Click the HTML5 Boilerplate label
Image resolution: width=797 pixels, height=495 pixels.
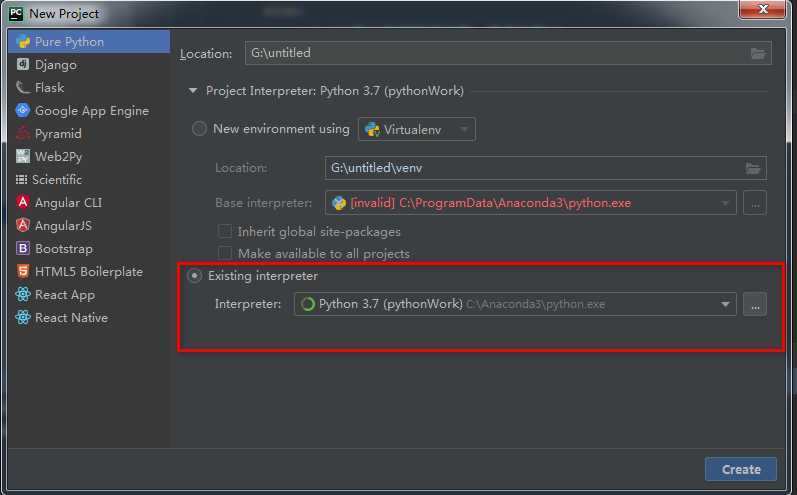point(88,271)
